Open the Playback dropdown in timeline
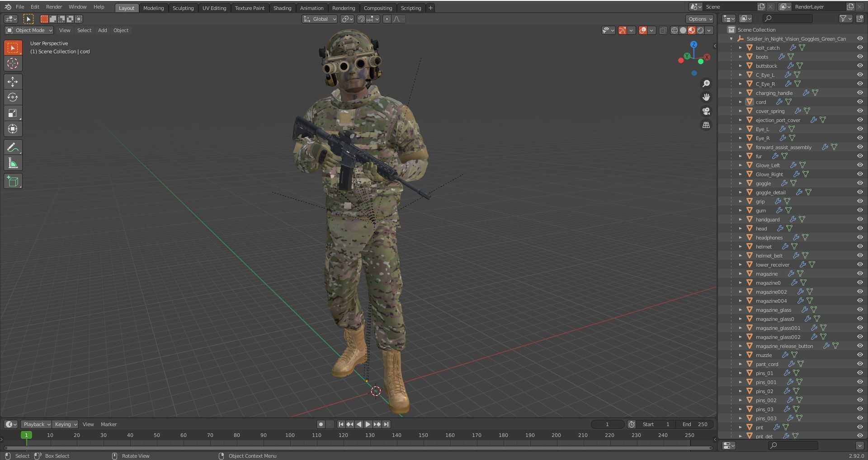 (36, 424)
